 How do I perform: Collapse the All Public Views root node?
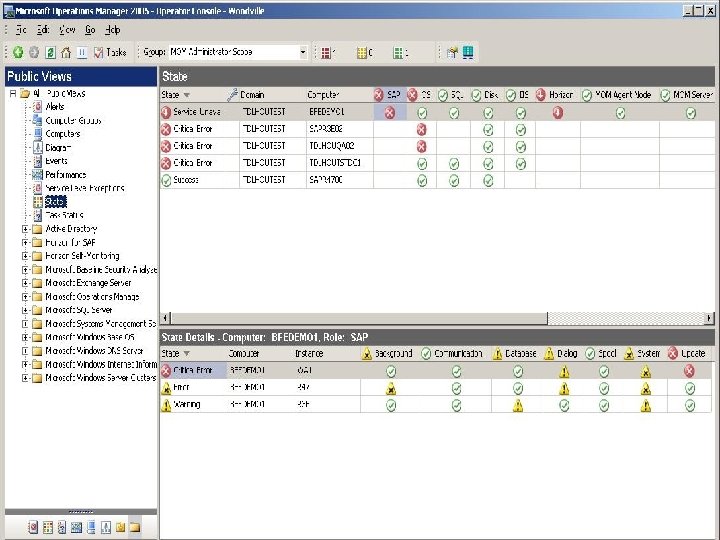pos(13,94)
